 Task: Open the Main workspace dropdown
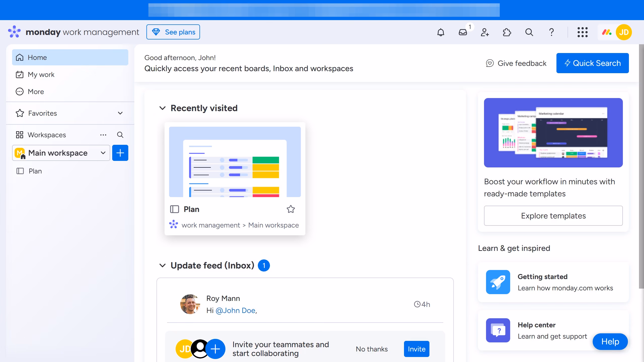coord(61,153)
